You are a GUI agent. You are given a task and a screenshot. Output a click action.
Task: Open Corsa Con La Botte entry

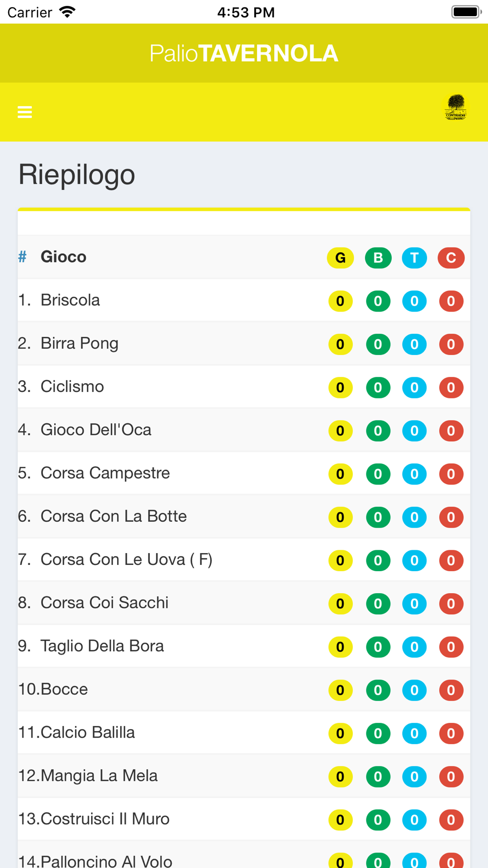coord(244,517)
